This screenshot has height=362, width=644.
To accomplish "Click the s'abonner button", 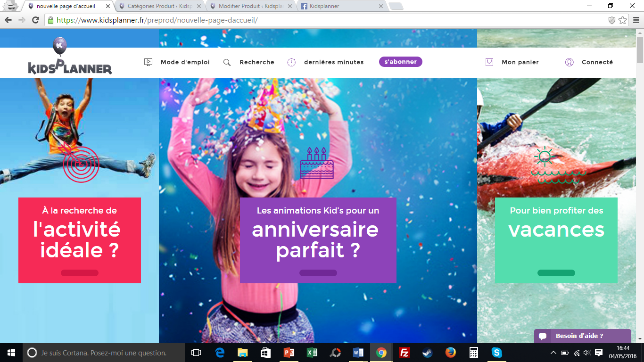I will click(x=400, y=62).
